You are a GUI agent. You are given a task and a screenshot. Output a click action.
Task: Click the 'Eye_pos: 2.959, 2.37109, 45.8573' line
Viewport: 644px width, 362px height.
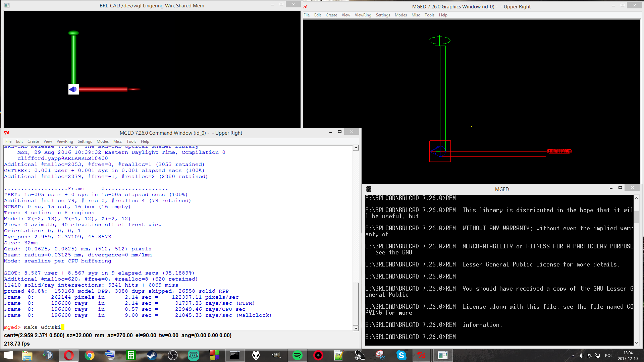pyautogui.click(x=58, y=237)
